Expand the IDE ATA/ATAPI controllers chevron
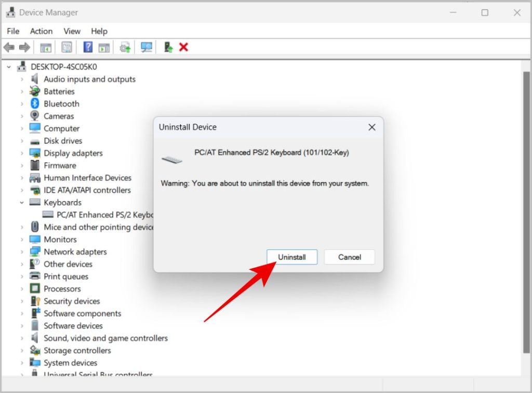This screenshot has width=532, height=393. click(22, 190)
